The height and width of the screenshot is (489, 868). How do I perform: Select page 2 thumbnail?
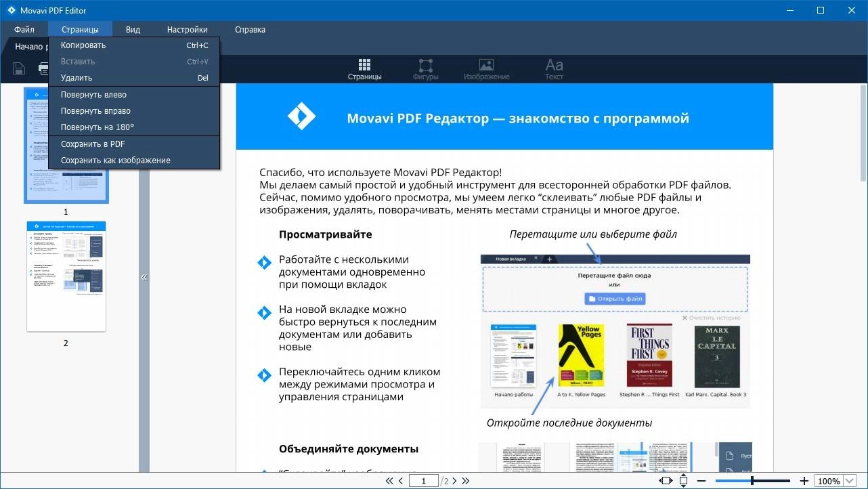(x=66, y=276)
